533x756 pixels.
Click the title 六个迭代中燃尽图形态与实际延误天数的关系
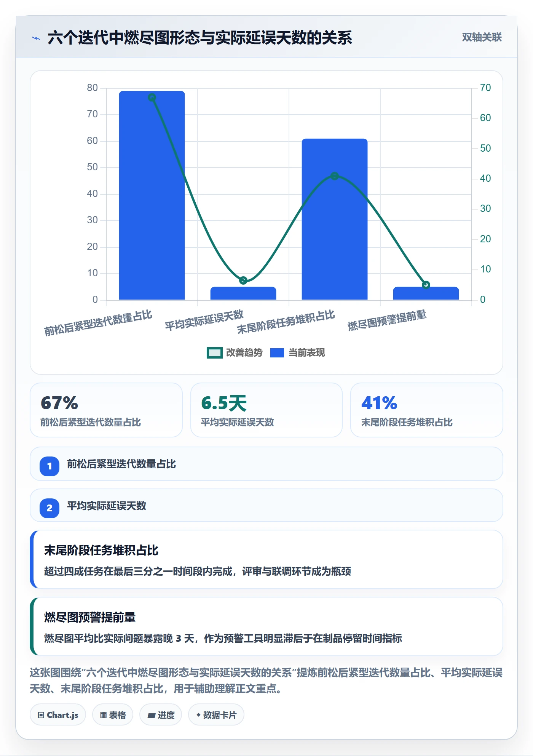pyautogui.click(x=200, y=38)
